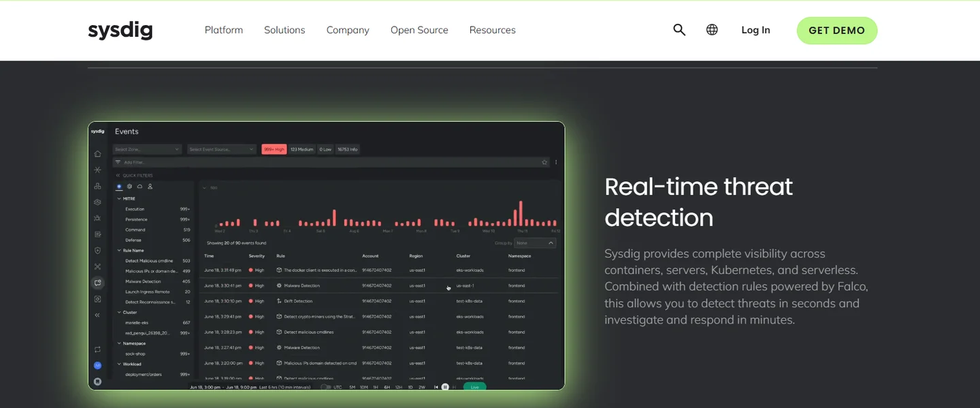The height and width of the screenshot is (408, 980).
Task: Click the skip-to-start playback button
Action: coord(436,387)
